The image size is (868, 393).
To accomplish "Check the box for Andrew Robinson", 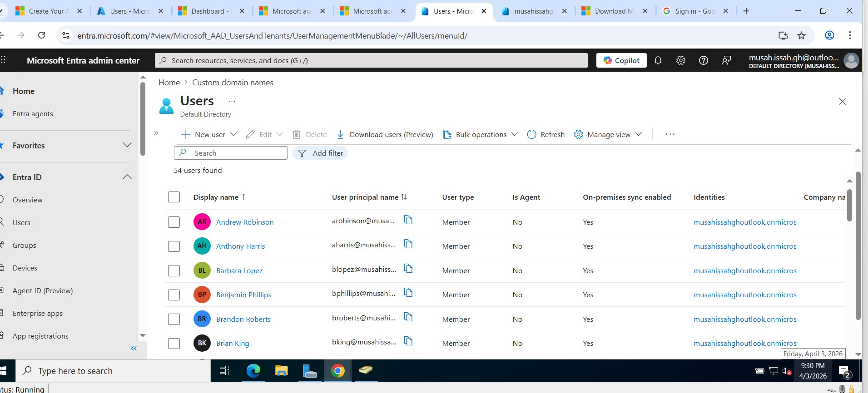I will (174, 222).
